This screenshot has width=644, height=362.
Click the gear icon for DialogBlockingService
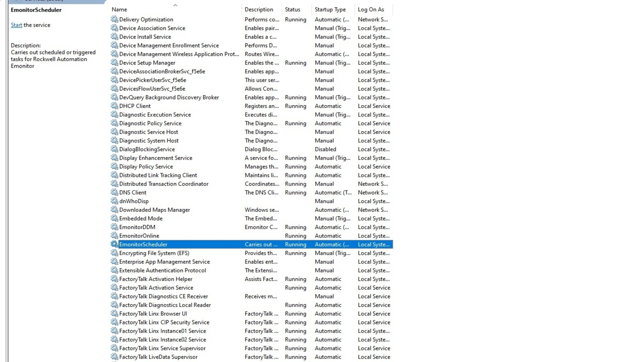pos(114,149)
